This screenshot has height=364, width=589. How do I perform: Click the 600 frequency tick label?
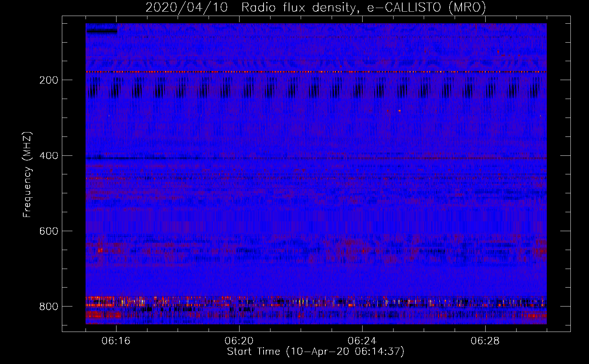click(x=48, y=232)
